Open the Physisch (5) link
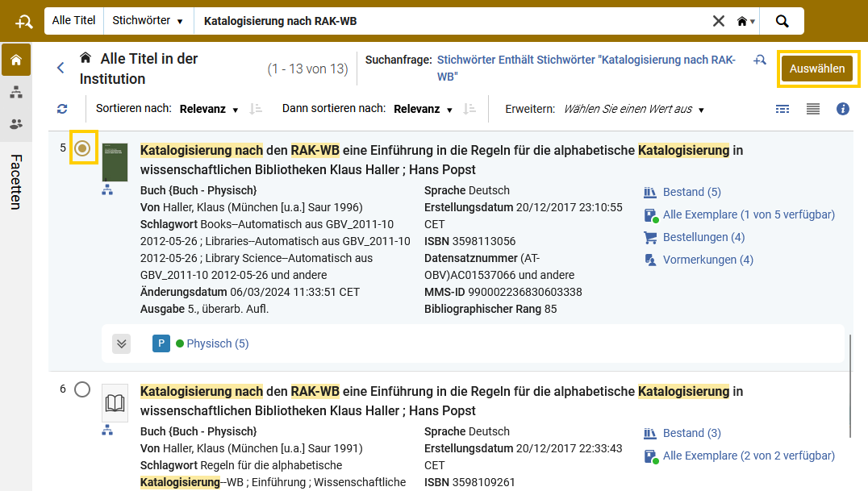The height and width of the screenshot is (491, 868). (218, 343)
